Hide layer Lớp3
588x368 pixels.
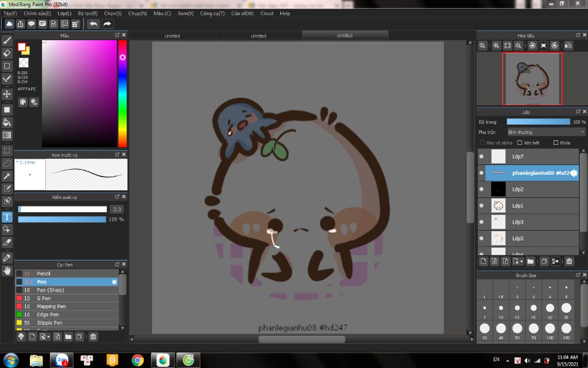click(x=482, y=222)
